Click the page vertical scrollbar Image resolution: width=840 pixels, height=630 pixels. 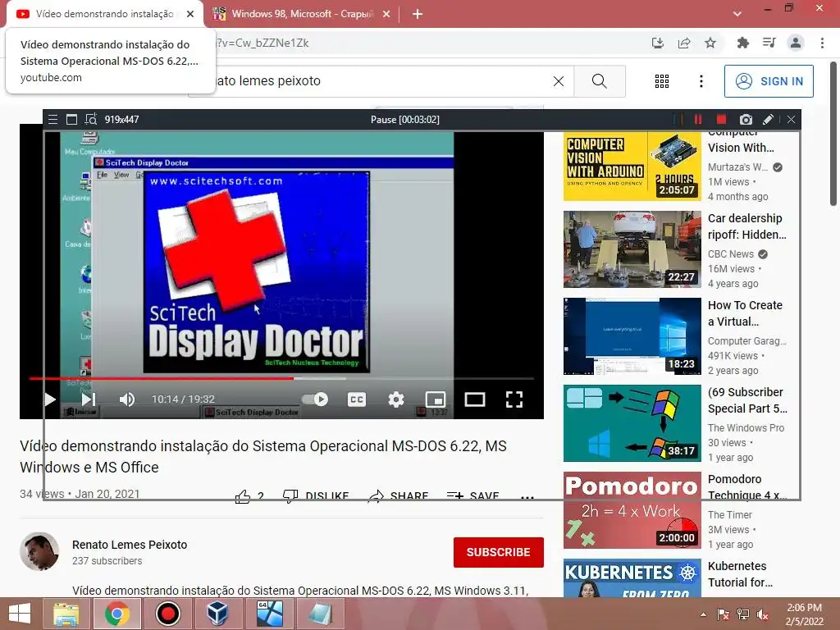[x=833, y=134]
